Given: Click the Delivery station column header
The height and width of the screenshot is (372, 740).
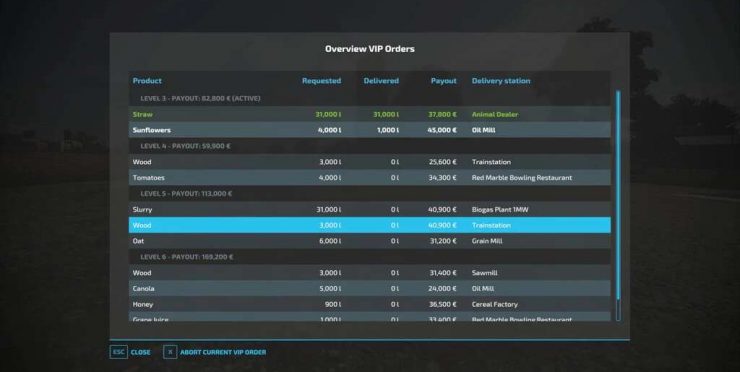Looking at the screenshot, I should click(x=501, y=81).
